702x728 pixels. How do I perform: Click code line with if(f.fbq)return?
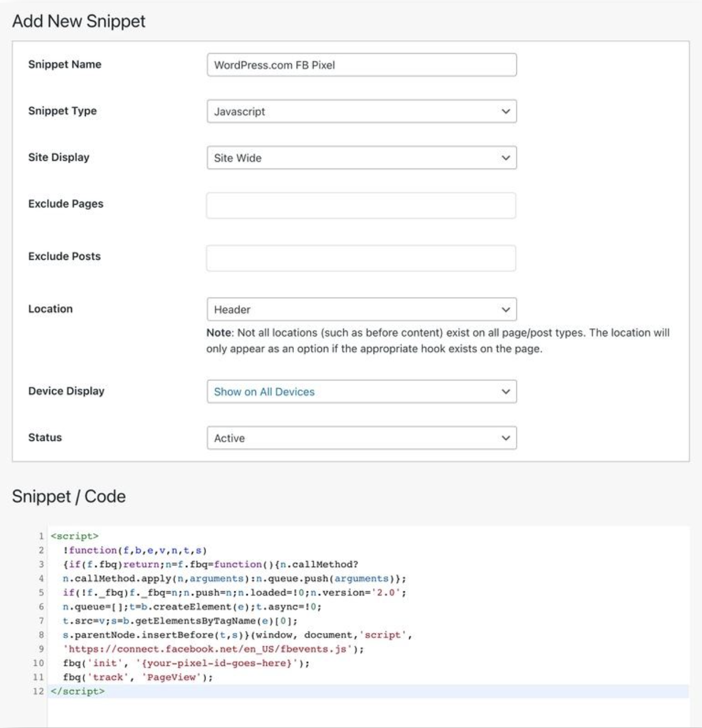[x=210, y=564]
